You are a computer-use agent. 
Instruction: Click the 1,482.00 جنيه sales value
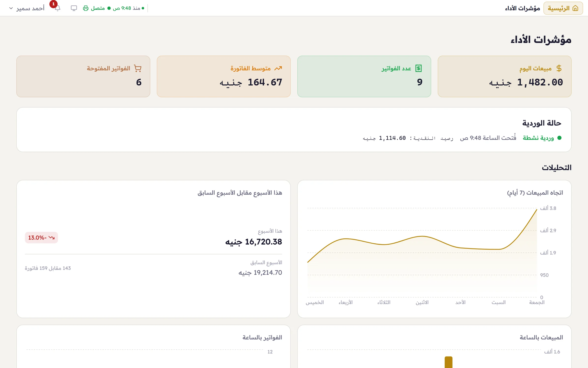pyautogui.click(x=526, y=82)
